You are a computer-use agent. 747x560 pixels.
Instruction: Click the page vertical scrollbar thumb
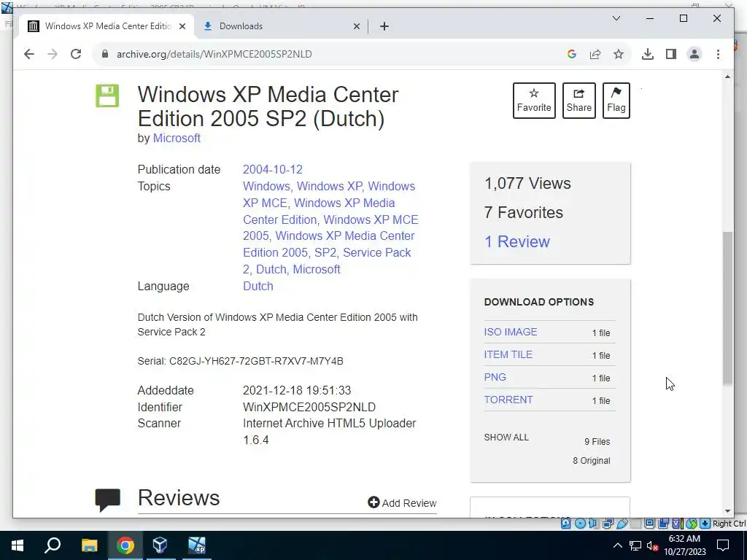tap(727, 308)
